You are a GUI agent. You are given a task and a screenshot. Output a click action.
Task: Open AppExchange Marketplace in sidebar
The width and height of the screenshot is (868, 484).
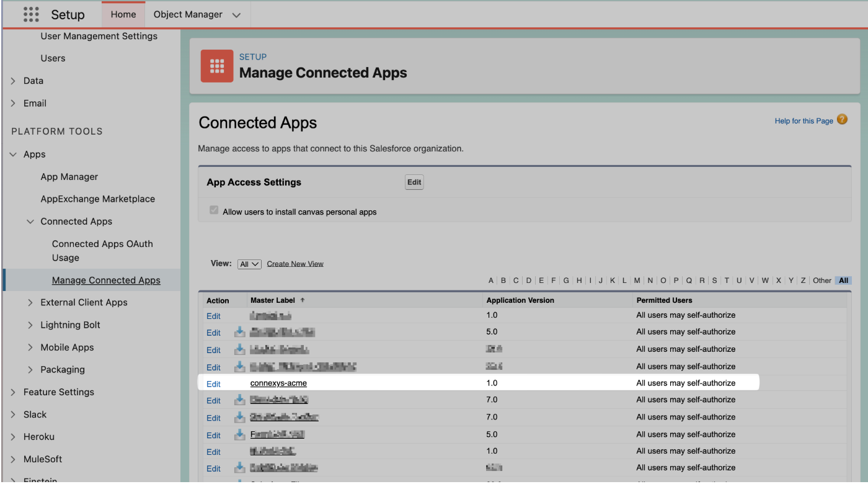98,199
